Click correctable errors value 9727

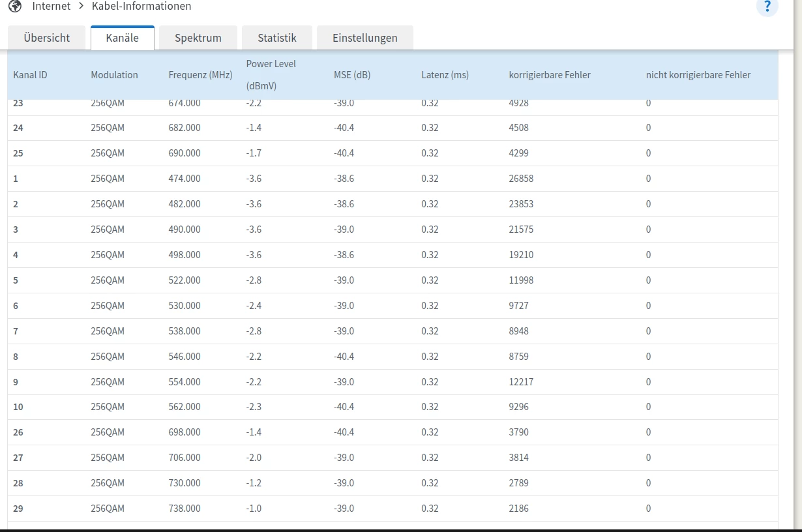[518, 306]
